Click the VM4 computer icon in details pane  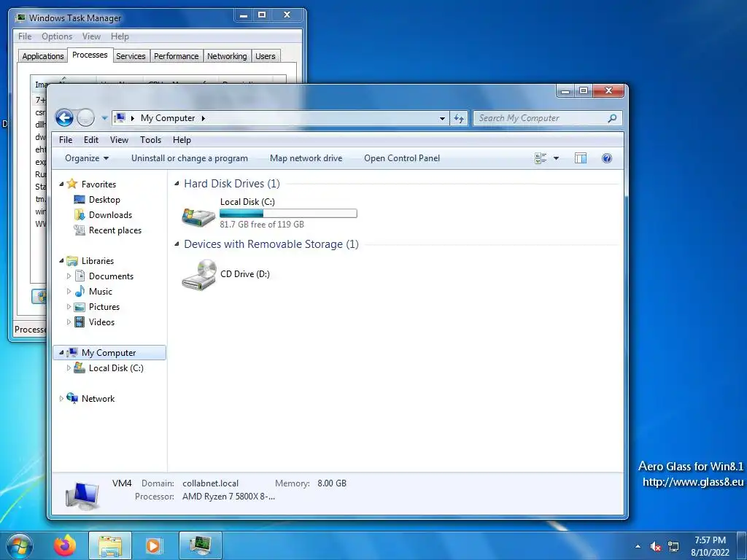83,496
